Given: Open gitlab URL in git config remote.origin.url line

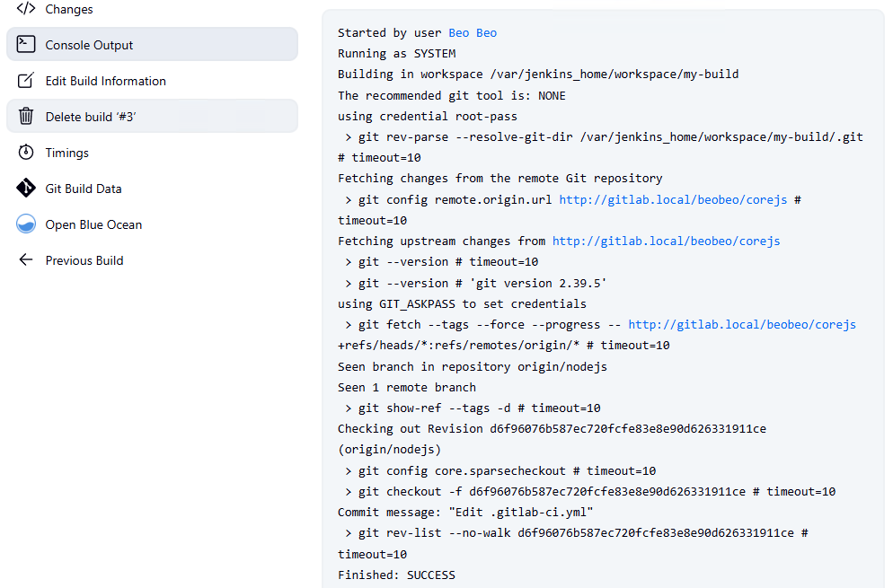Looking at the screenshot, I should [673, 199].
